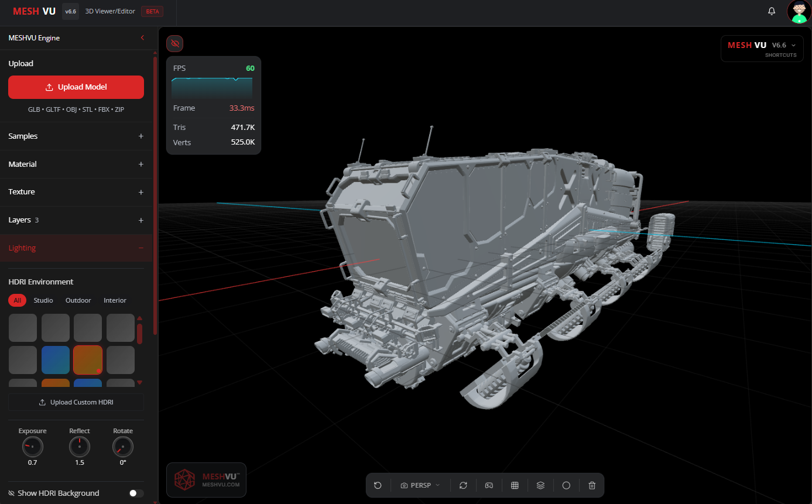
Task: Click the reset view icon in bottom toolbar
Action: 378,485
